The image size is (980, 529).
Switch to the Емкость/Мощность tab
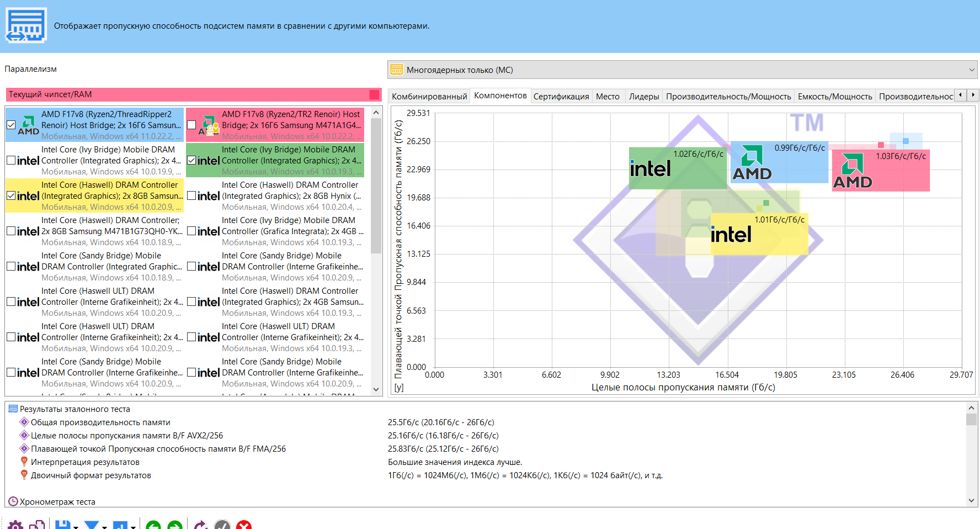tap(835, 96)
